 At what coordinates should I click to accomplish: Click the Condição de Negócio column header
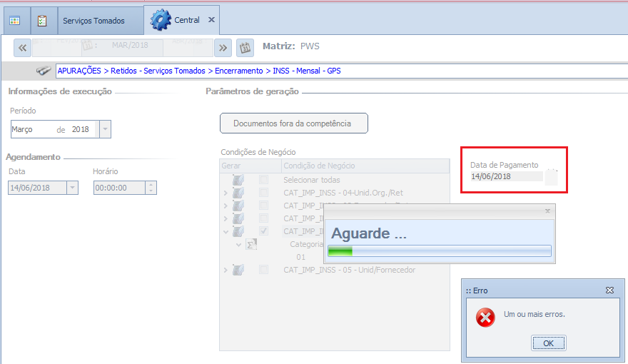365,166
